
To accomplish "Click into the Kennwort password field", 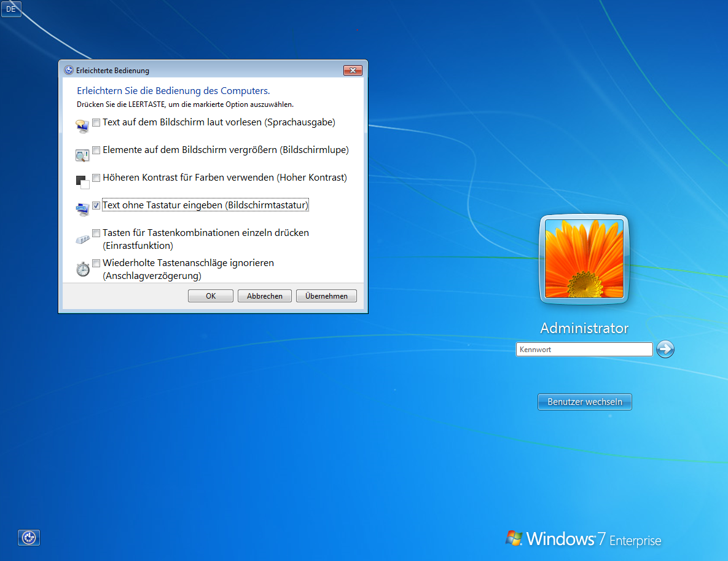I will [584, 350].
